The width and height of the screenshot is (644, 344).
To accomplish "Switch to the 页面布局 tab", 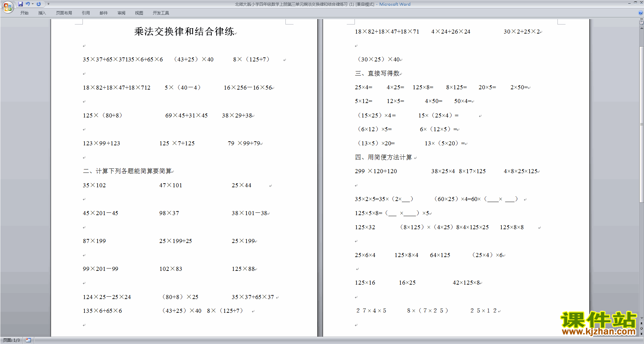I will 64,13.
